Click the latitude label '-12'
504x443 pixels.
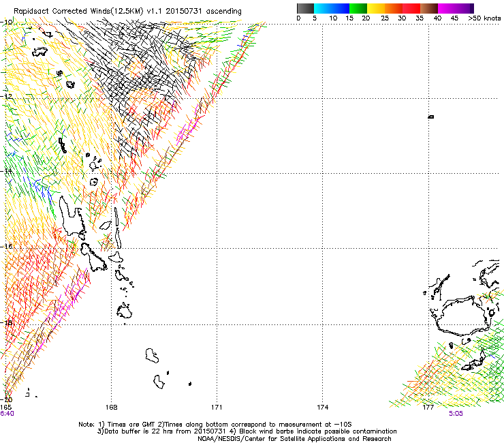(7, 96)
